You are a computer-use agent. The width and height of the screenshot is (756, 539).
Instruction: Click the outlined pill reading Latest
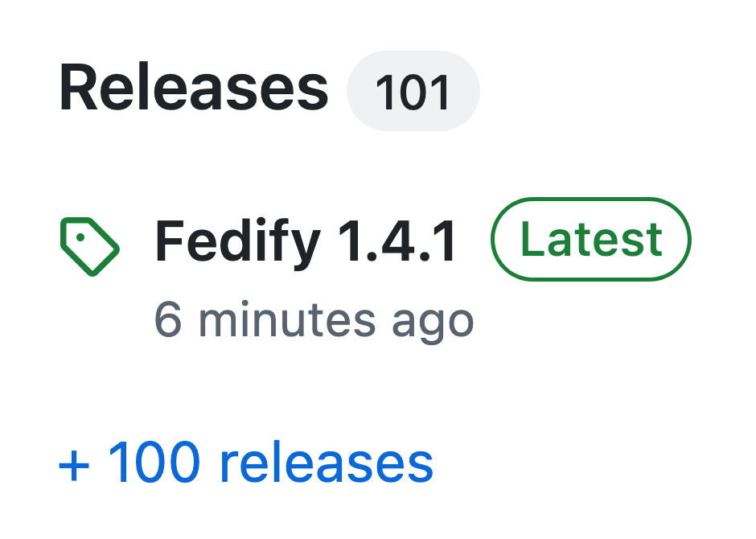(x=591, y=239)
